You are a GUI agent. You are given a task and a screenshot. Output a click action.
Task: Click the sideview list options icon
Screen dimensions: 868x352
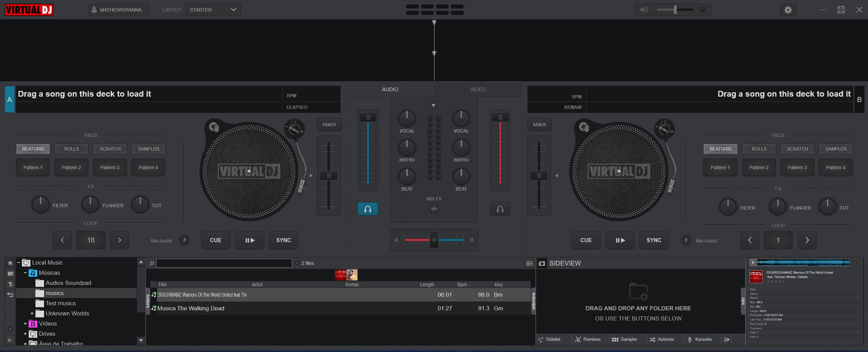click(x=727, y=339)
